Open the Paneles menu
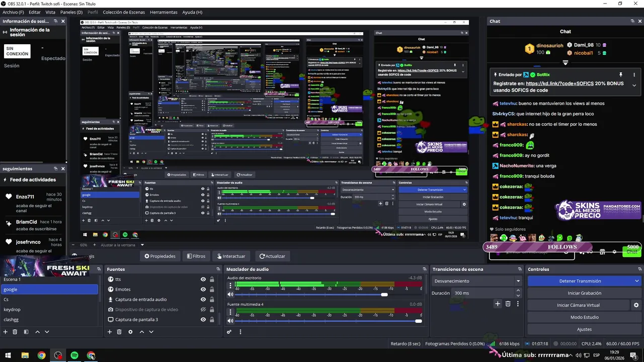Viewport: 644px width, 362px height. [71, 12]
